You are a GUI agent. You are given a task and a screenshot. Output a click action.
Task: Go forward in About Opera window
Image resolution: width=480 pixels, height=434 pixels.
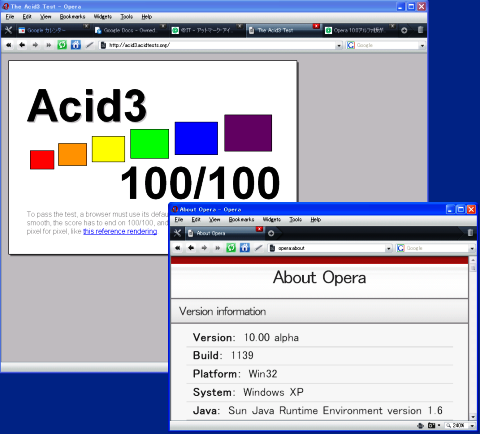pos(204,248)
